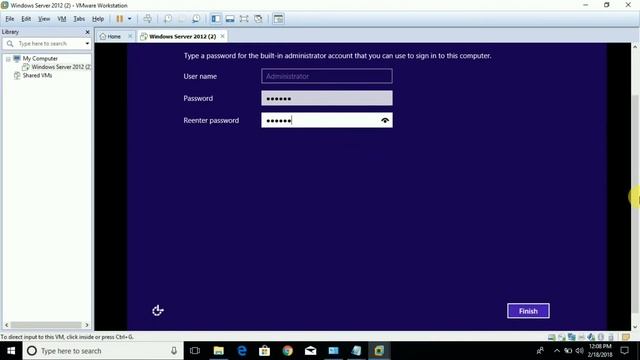Open File Explorer from the taskbar

coord(219,351)
